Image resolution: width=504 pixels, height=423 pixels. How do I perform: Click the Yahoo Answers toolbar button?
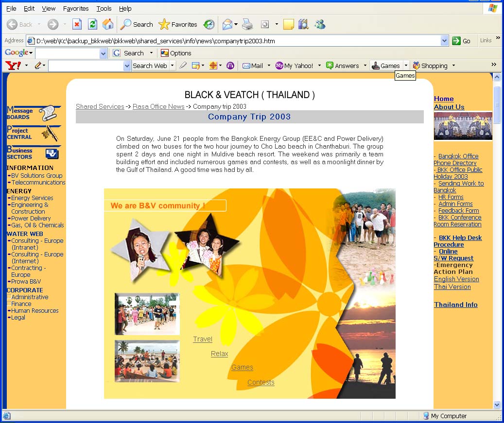pyautogui.click(x=342, y=66)
